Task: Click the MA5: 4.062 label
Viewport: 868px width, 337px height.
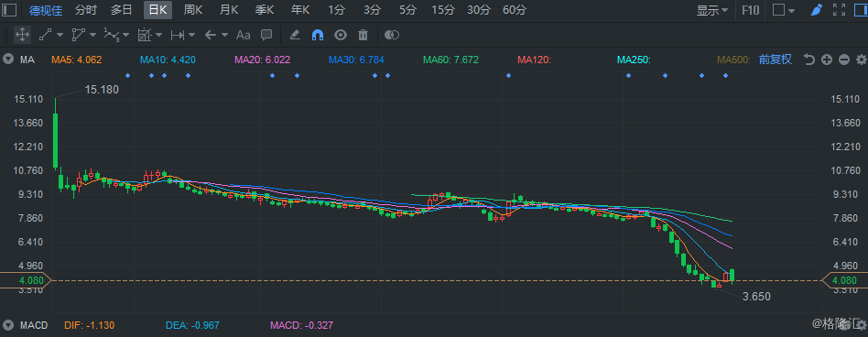Action: pyautogui.click(x=77, y=60)
